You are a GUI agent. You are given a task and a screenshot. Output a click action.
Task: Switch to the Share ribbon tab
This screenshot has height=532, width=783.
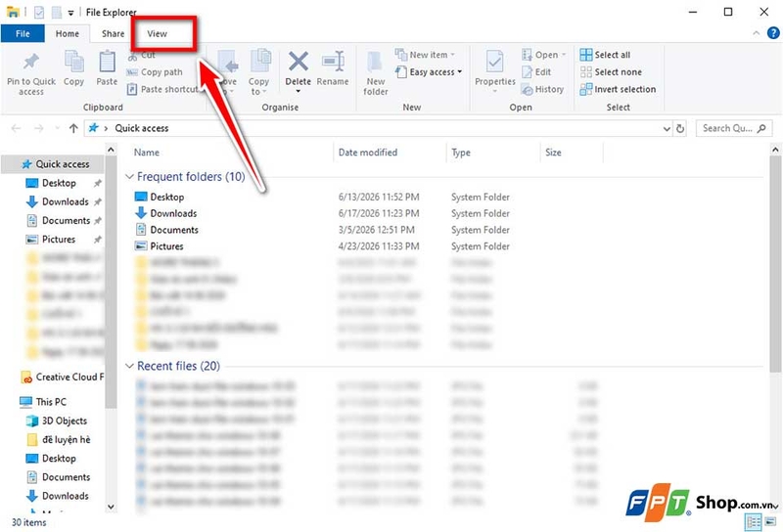113,33
